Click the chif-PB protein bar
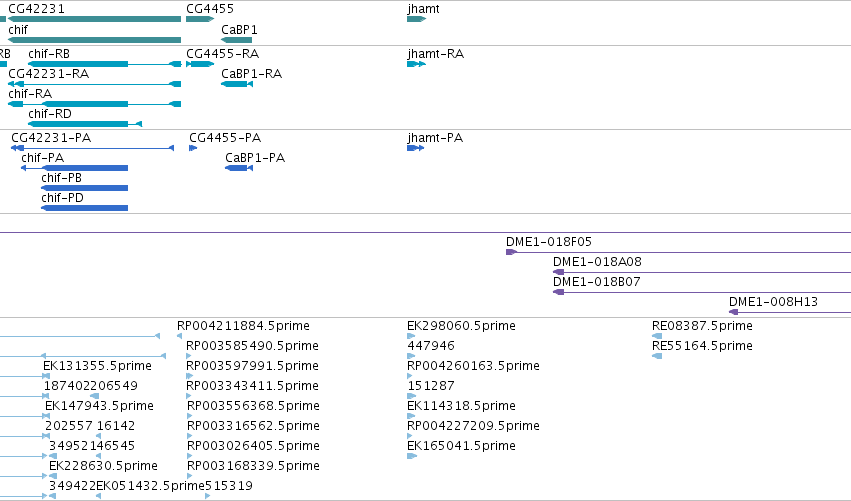 85,188
